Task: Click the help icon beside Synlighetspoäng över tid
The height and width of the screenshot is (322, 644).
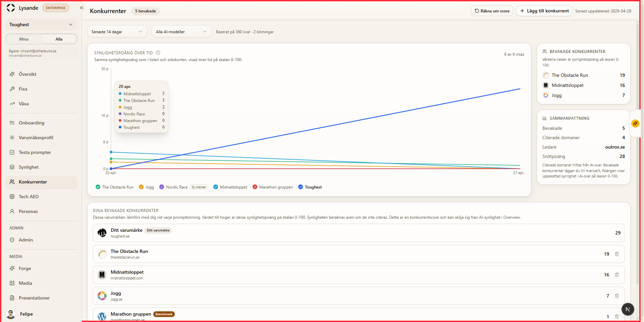Action: click(158, 53)
